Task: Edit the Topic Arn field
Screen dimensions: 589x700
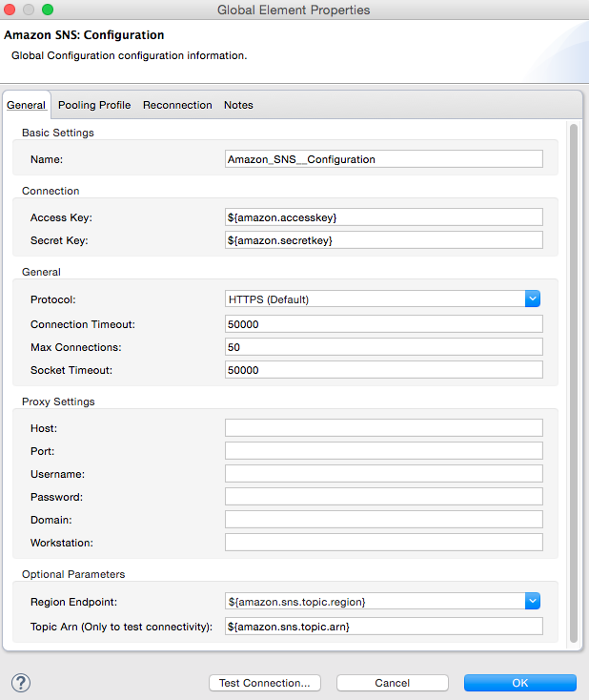Action: (384, 627)
